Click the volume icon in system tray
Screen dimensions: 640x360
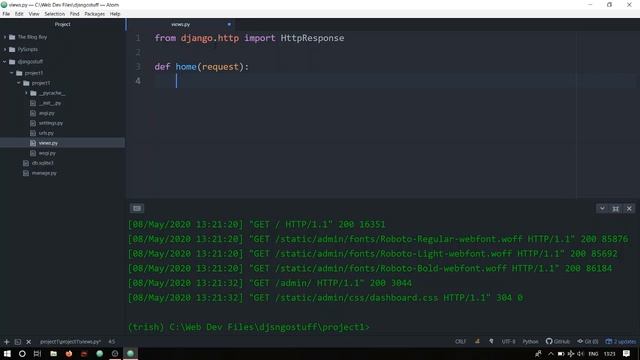(x=580, y=354)
